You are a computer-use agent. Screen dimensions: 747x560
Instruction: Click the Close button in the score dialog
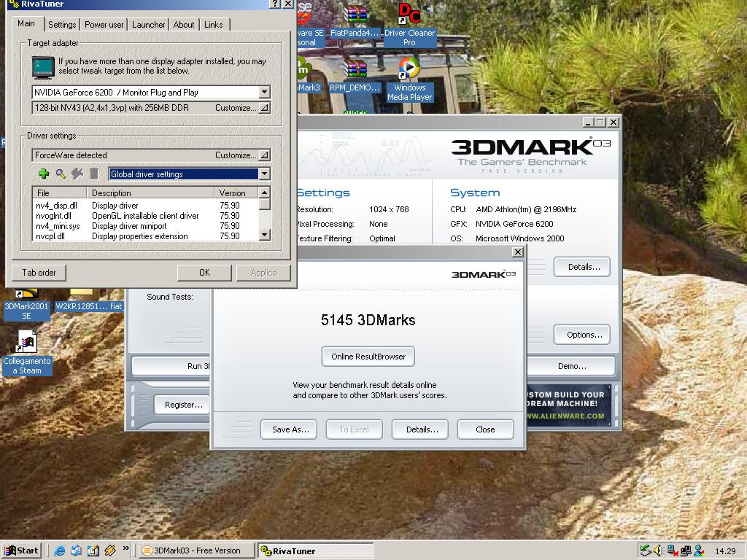(485, 429)
